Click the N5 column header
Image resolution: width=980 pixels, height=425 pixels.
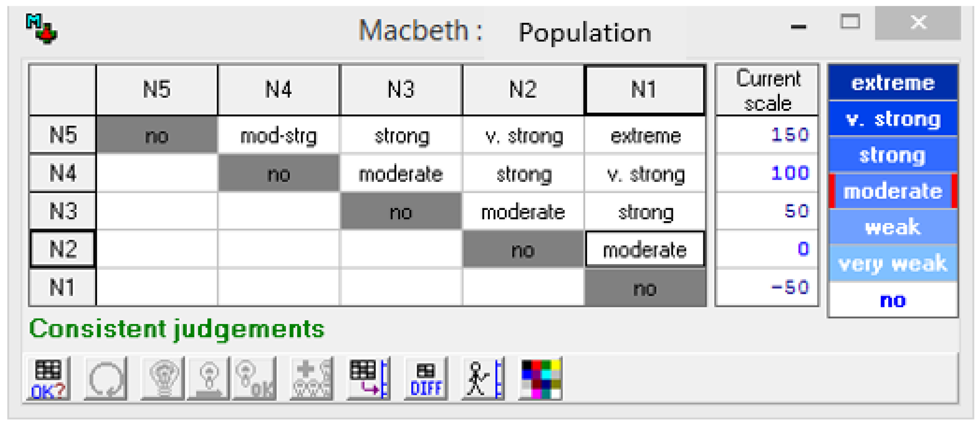(x=157, y=90)
